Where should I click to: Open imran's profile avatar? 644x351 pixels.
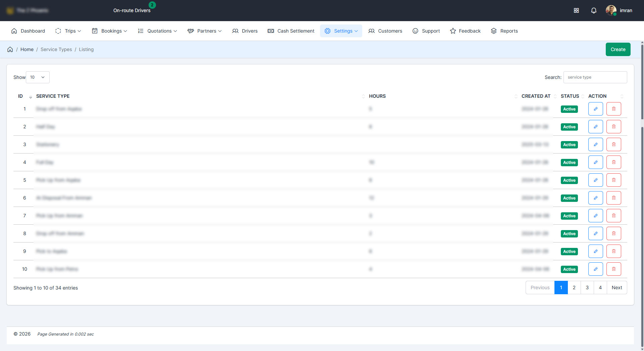point(611,10)
